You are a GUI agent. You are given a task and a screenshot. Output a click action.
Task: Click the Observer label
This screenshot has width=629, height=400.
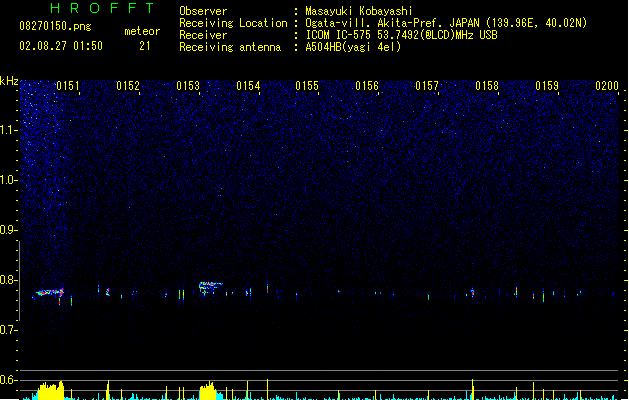pyautogui.click(x=203, y=11)
